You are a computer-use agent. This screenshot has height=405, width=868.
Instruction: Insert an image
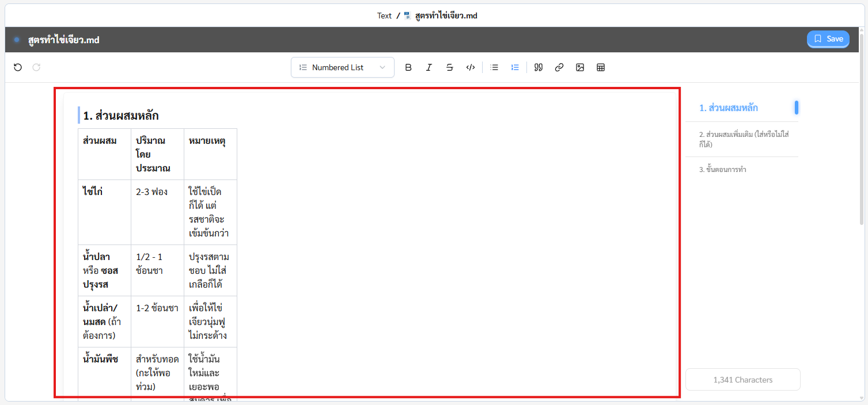click(580, 67)
